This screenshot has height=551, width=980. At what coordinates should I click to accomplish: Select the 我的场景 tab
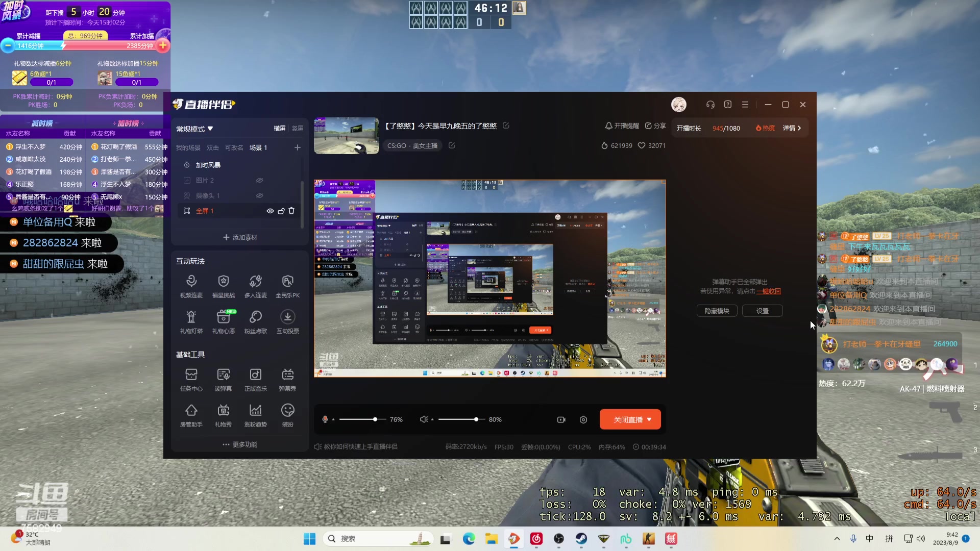pyautogui.click(x=188, y=147)
